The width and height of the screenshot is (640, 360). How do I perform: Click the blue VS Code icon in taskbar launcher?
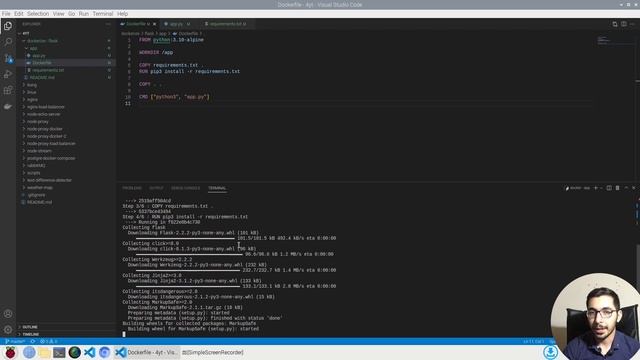[x=90, y=352]
